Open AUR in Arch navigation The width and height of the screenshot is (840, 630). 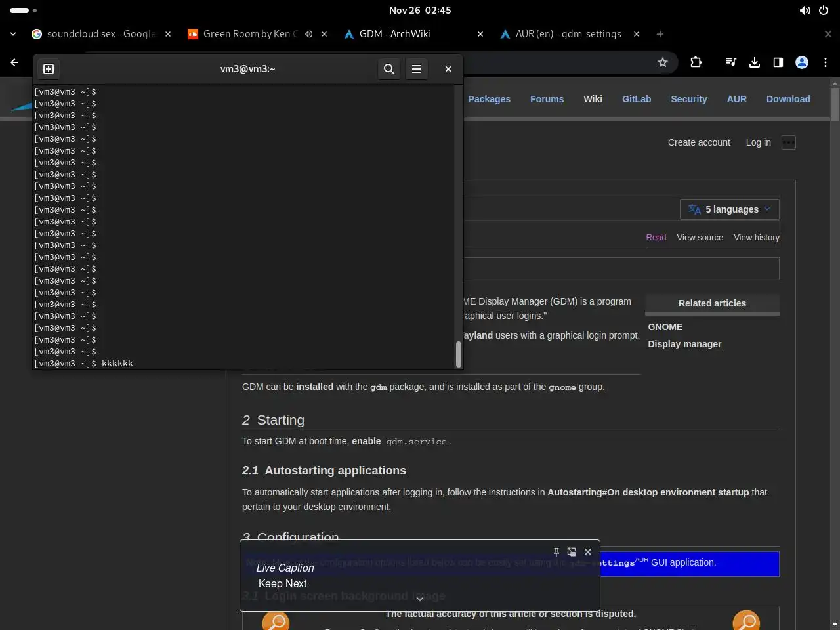click(737, 99)
